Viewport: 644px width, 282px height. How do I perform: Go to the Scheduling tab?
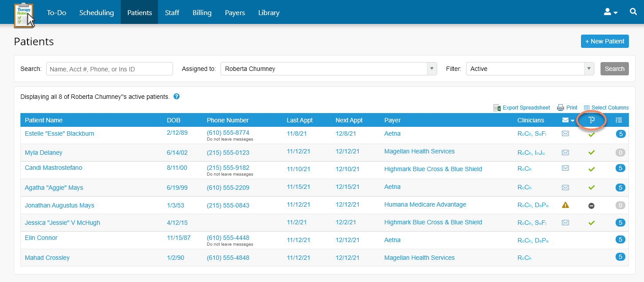pyautogui.click(x=96, y=12)
